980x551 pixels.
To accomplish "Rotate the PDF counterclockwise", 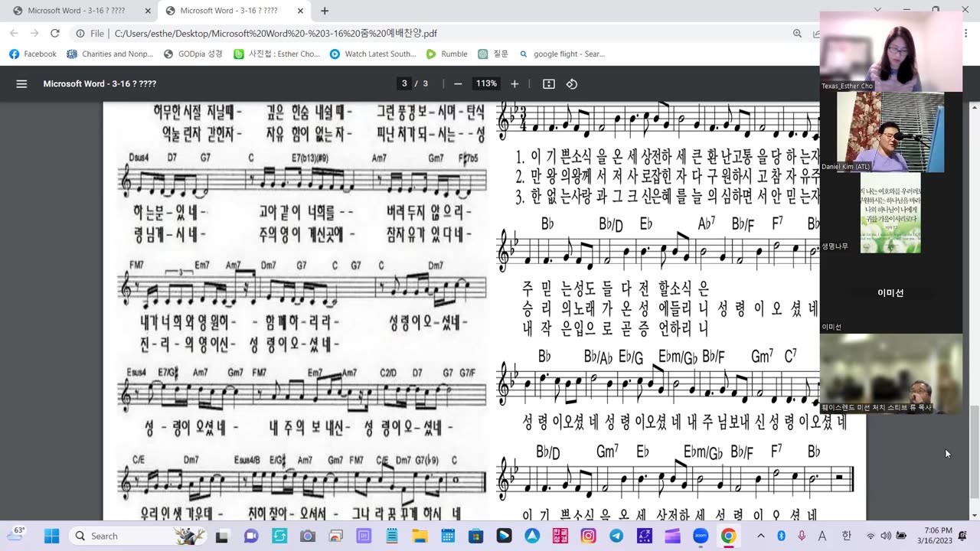I will click(x=572, y=84).
